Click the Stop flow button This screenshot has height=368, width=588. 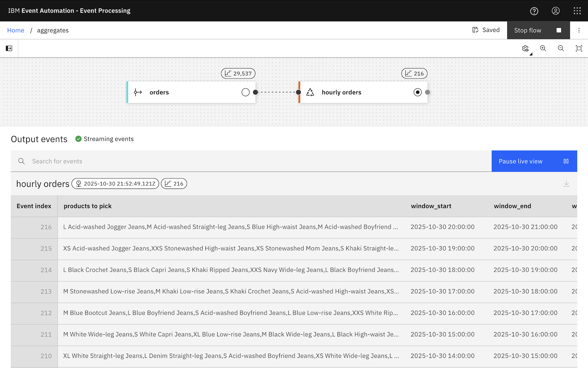click(x=538, y=30)
